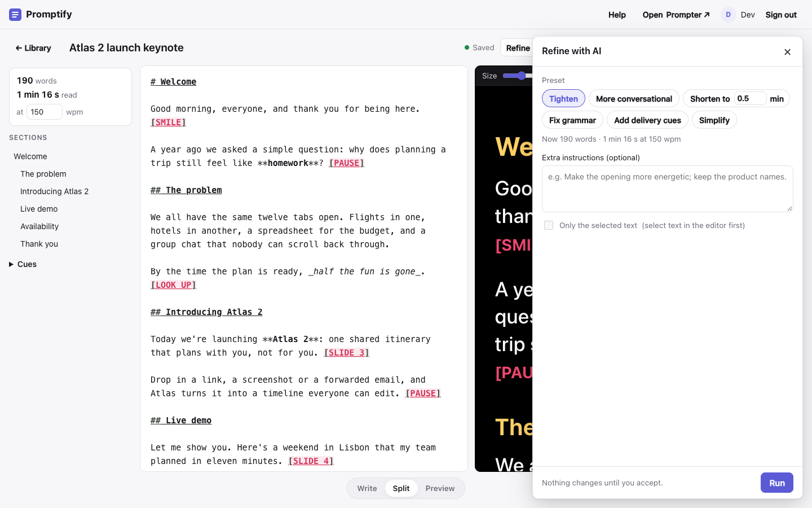Choose the Shorten to preset
The height and width of the screenshot is (508, 812).
[x=710, y=99]
